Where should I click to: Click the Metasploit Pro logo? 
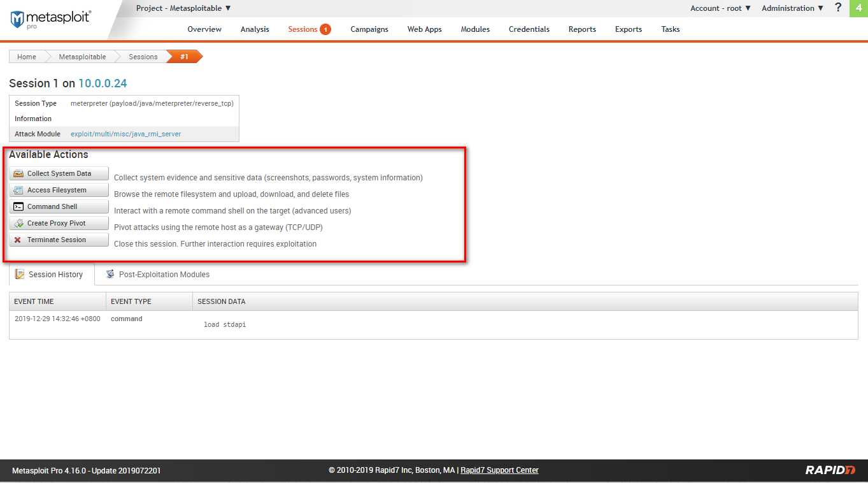click(50, 18)
